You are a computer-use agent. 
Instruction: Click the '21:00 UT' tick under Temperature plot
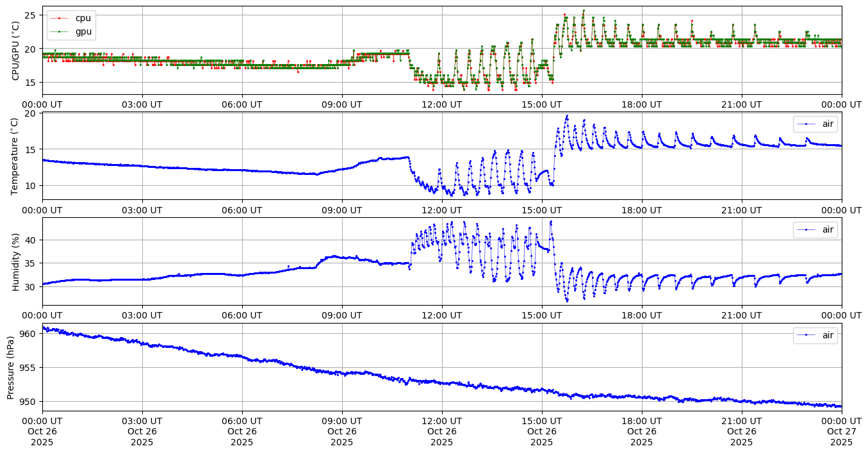coord(741,210)
